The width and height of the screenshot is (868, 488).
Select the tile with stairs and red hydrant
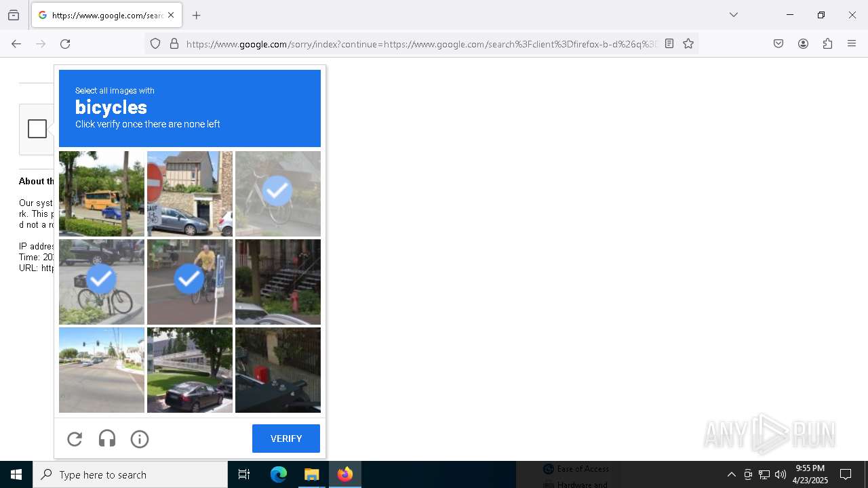click(x=278, y=282)
